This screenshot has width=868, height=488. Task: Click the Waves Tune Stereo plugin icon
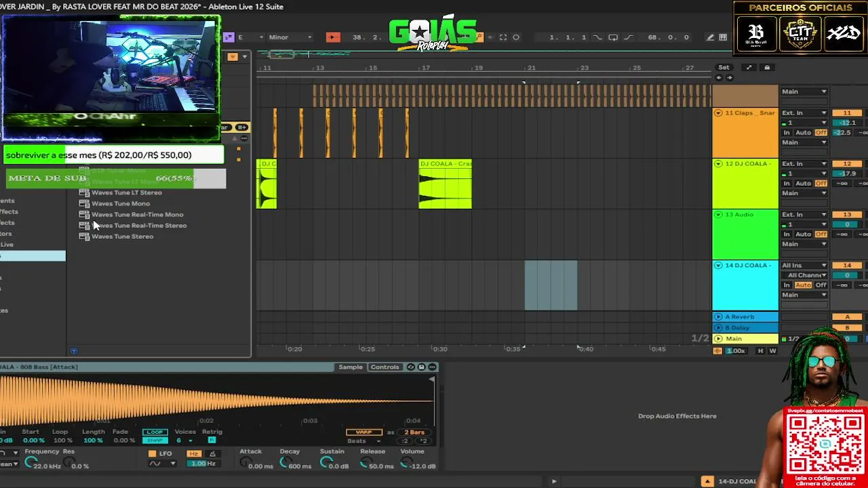click(84, 237)
